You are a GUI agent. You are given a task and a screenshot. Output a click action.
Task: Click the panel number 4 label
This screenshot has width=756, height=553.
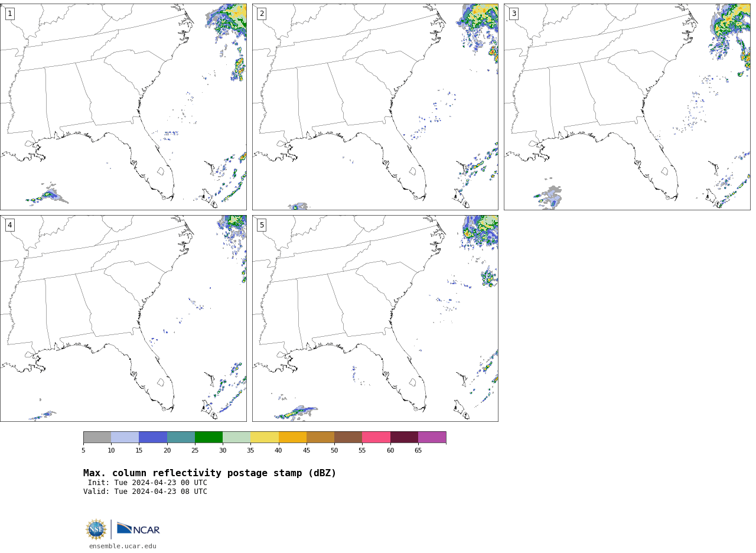(9, 225)
